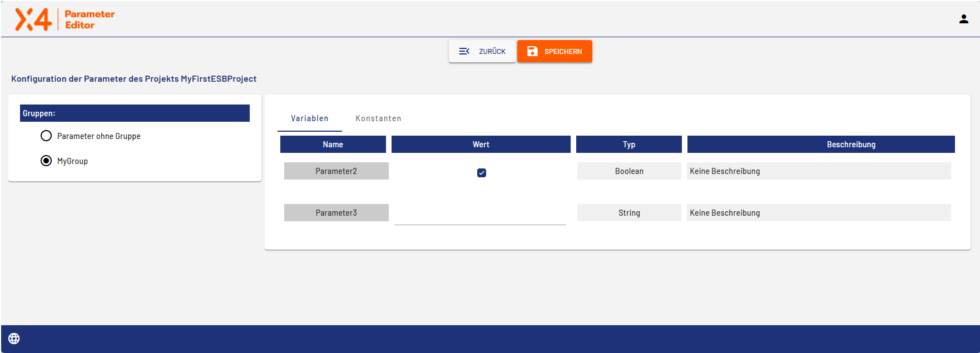Select the Parameter2 name cell
This screenshot has width=980, height=353.
click(336, 171)
